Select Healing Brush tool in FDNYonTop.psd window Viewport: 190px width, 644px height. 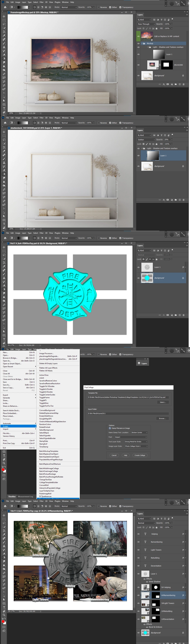(x=4, y=270)
